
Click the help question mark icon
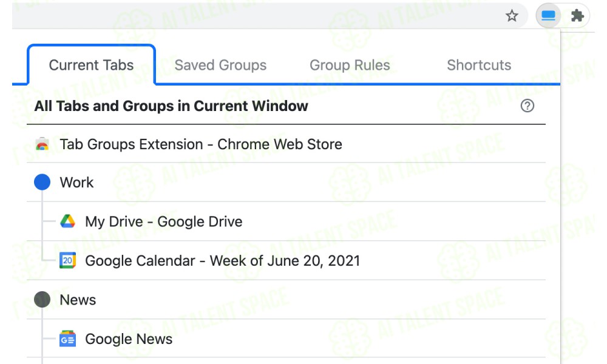tap(527, 106)
